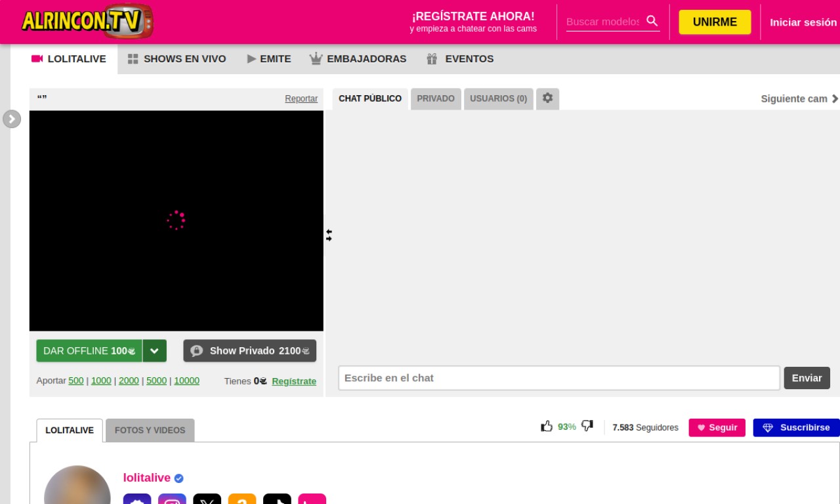Viewport: 840px width, 504px height.
Task: Switch to Chat Público tab
Action: click(x=370, y=98)
